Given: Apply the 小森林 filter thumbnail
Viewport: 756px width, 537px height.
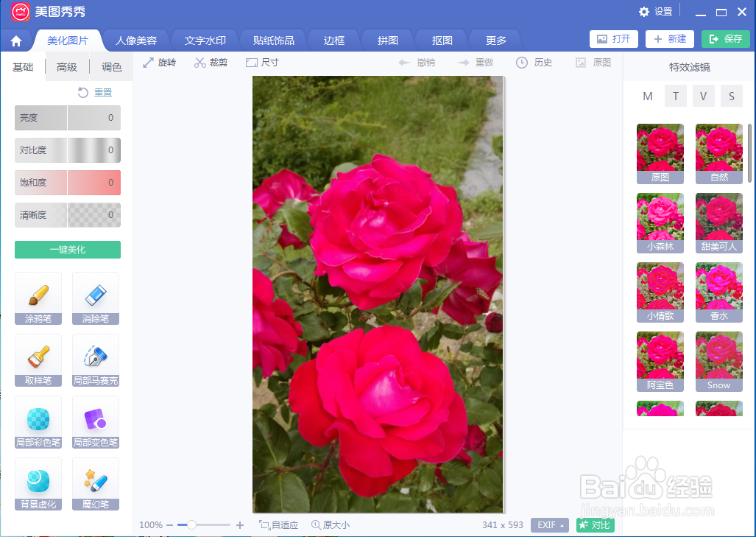Looking at the screenshot, I should [x=660, y=223].
